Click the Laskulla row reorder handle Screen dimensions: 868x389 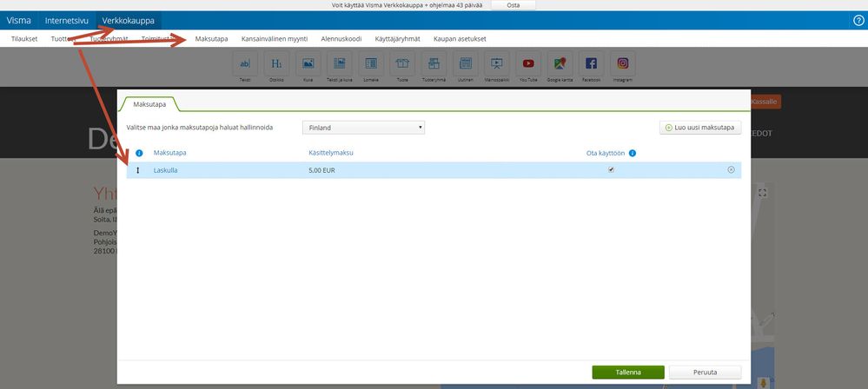coord(138,170)
